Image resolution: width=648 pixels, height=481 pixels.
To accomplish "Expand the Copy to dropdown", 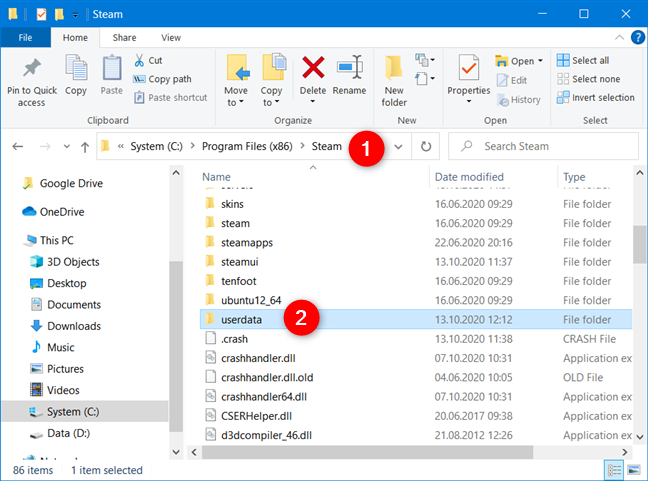I will coord(272,102).
